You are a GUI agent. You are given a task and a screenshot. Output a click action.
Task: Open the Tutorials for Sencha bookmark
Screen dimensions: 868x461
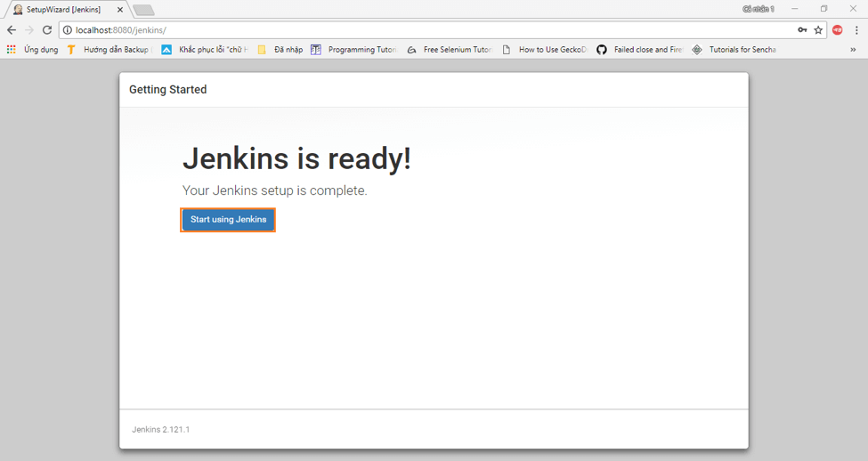click(x=734, y=49)
